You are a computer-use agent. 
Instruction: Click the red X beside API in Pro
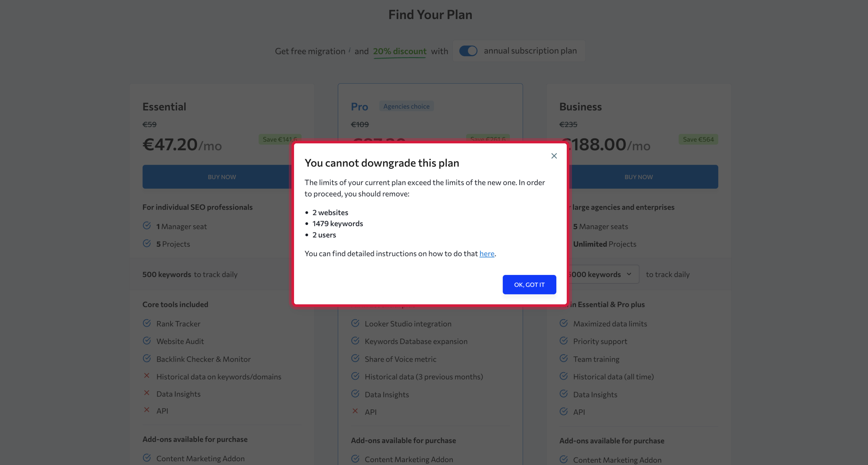tap(355, 411)
